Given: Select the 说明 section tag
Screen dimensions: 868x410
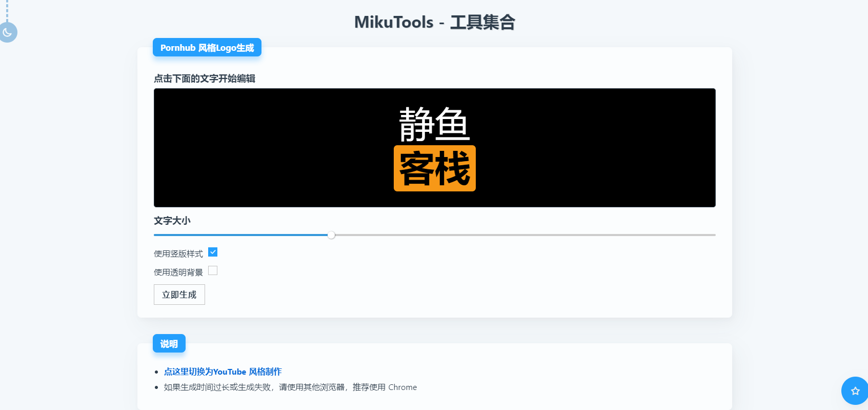Looking at the screenshot, I should pyautogui.click(x=169, y=344).
